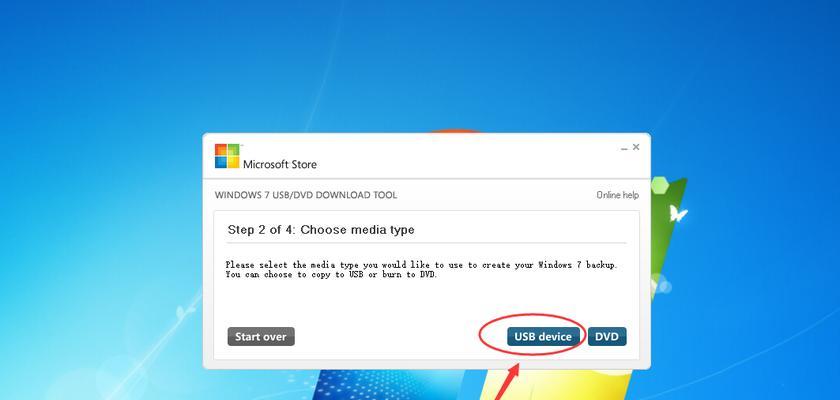
Task: Close the download tool window
Action: [x=636, y=147]
